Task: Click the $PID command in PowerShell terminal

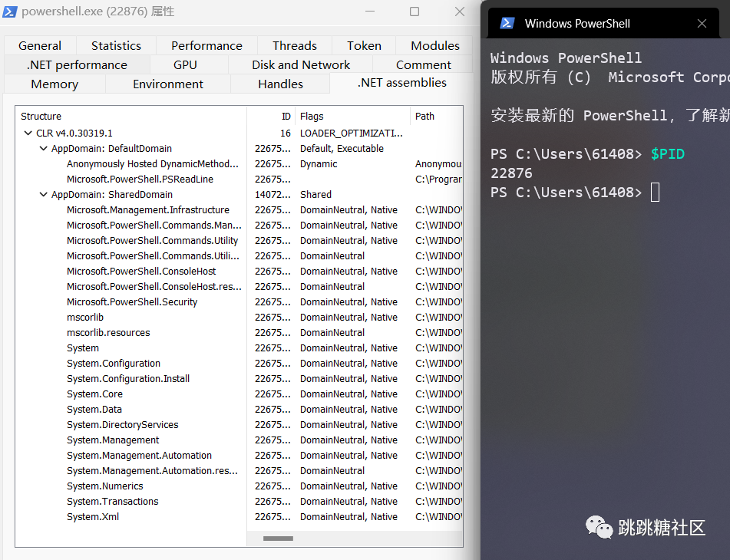Action: click(668, 154)
